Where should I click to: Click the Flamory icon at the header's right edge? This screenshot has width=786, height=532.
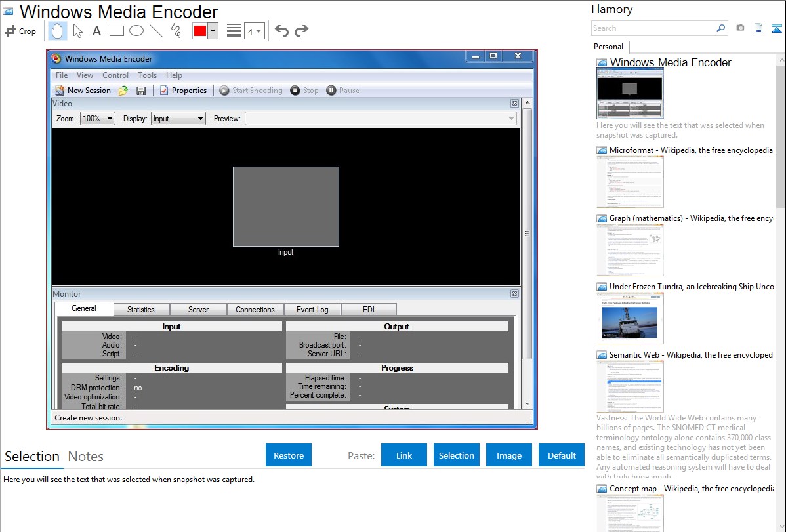(x=776, y=28)
